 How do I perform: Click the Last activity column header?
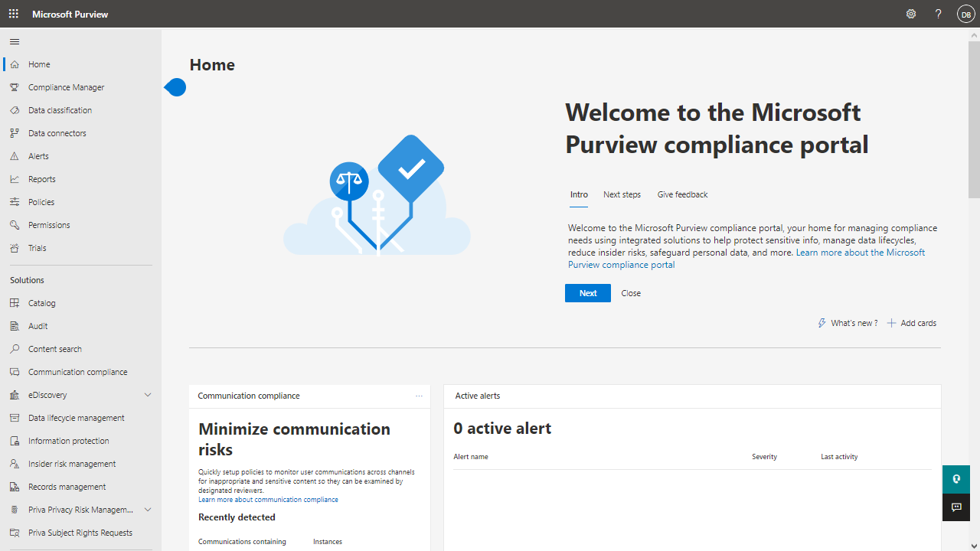[x=839, y=457]
